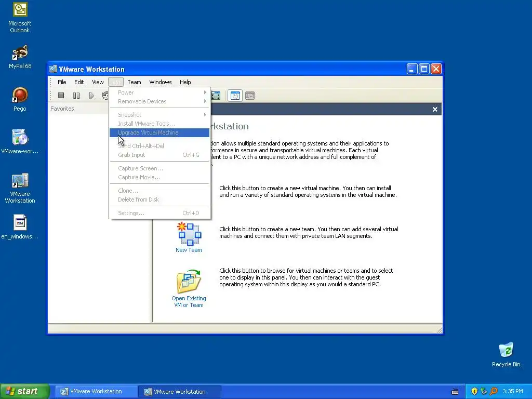This screenshot has width=532, height=399.
Task: Click the Power Off stop toolbar icon
Action: (61, 96)
